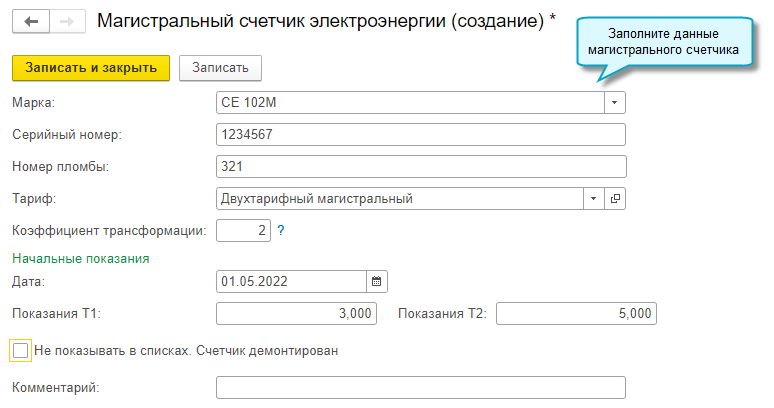The image size is (774, 408).
Task: Expand the Марка dropdown list
Action: (615, 102)
